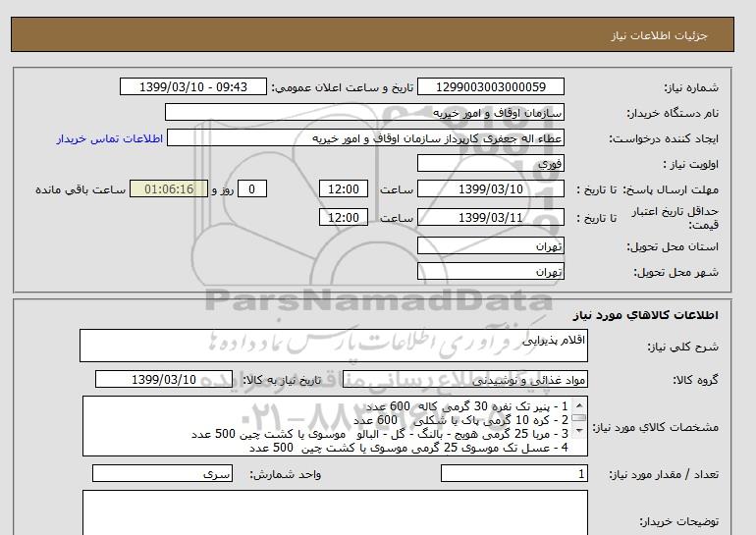The width and height of the screenshot is (756, 535).
Task: Click the unit of measure field سری
Action: pos(162,474)
